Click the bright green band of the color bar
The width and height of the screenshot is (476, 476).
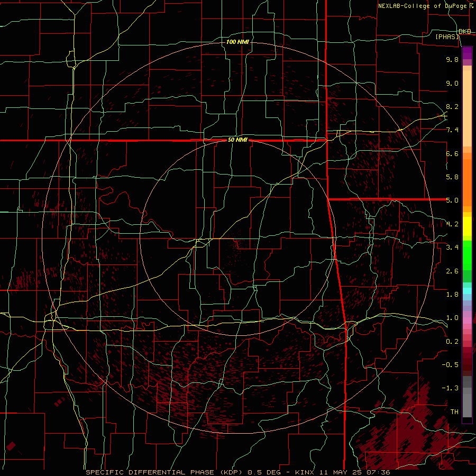tap(467, 255)
